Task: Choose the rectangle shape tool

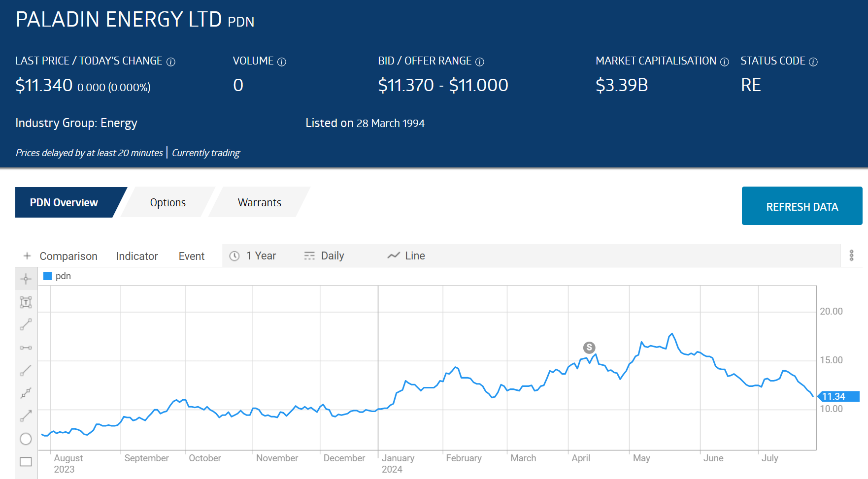Action: [26, 462]
